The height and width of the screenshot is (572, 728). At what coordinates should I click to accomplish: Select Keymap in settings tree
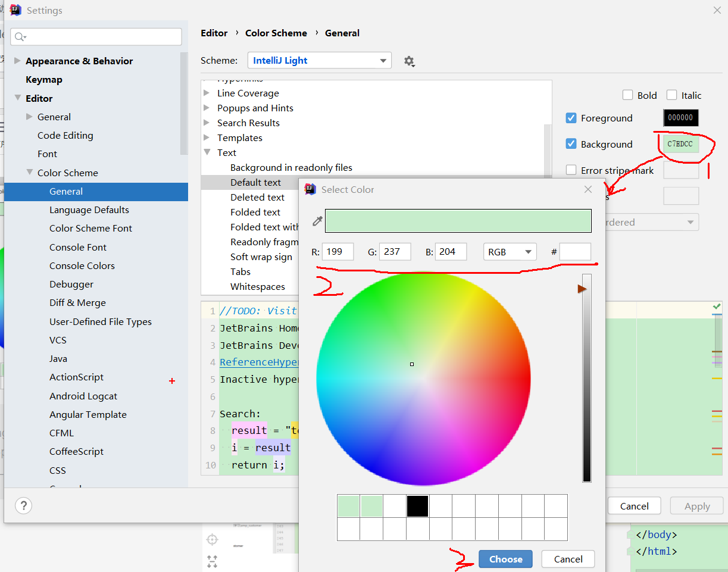click(x=44, y=79)
